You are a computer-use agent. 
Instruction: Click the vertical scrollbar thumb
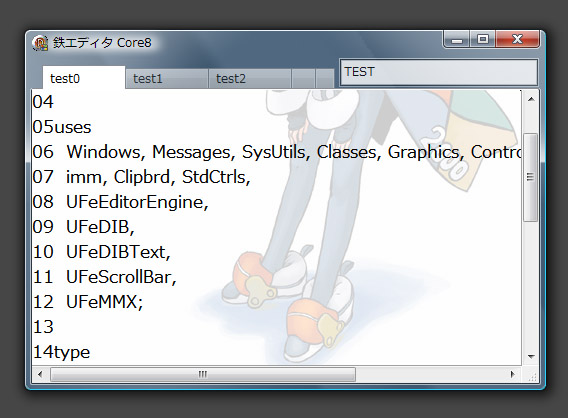point(531,177)
